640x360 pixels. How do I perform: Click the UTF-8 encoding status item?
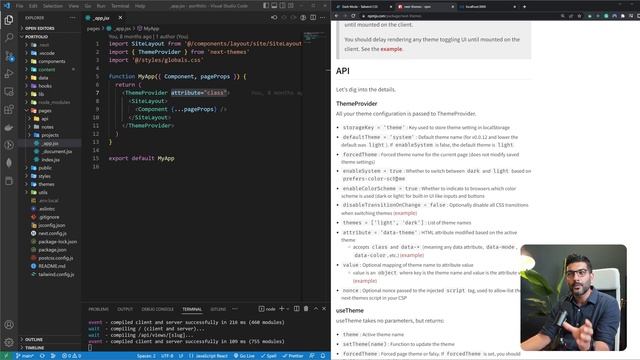(x=167, y=356)
